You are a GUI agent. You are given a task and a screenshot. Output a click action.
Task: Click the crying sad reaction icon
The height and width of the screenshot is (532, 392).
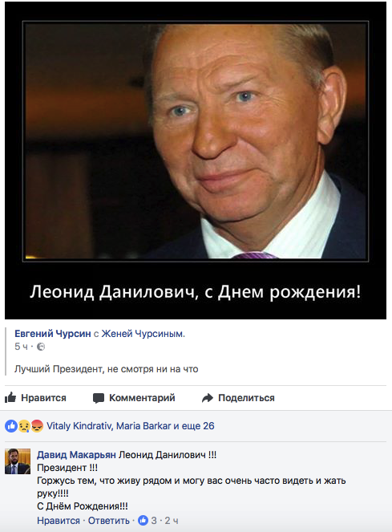coord(24,426)
